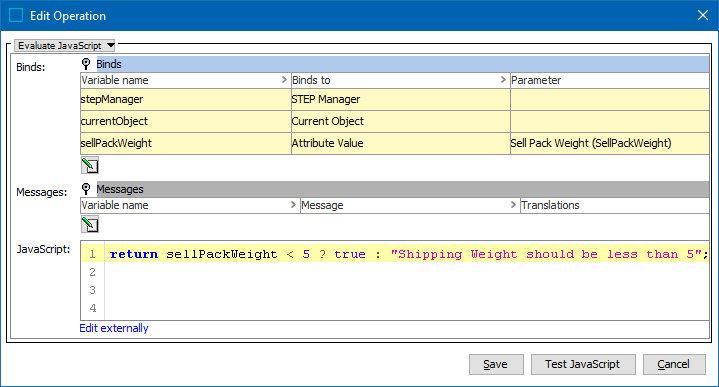This screenshot has width=719, height=387.
Task: Select the stepManager bind row
Action: (395, 100)
